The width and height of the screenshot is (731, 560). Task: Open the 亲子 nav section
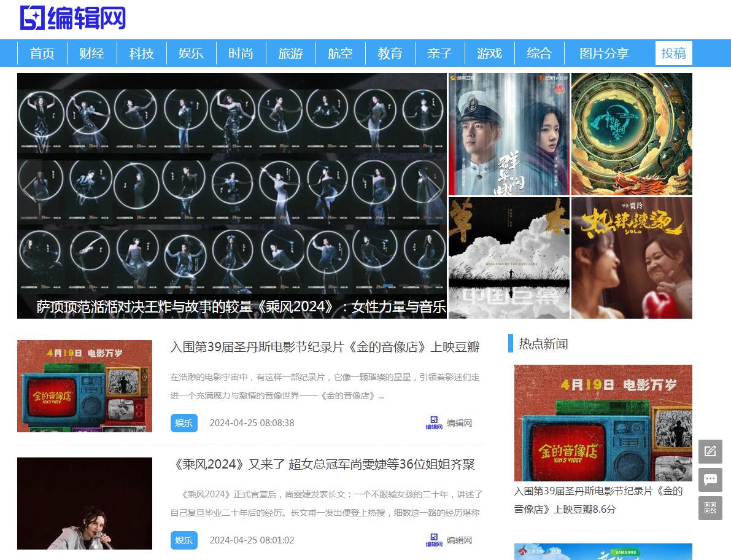[x=439, y=53]
